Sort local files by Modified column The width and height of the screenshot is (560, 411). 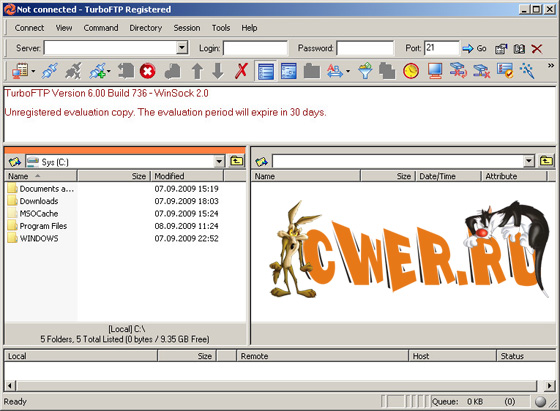coord(188,176)
